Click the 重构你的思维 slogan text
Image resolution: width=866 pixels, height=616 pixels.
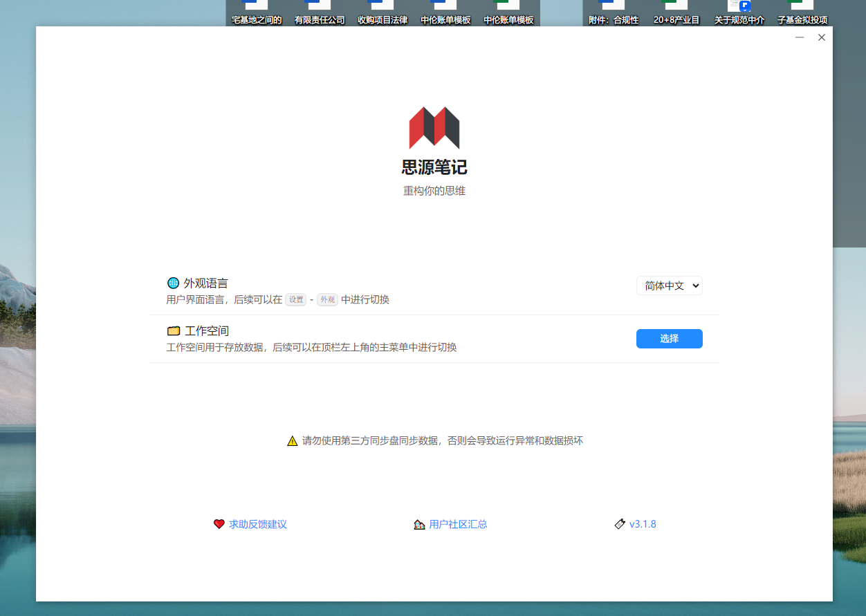tap(434, 191)
